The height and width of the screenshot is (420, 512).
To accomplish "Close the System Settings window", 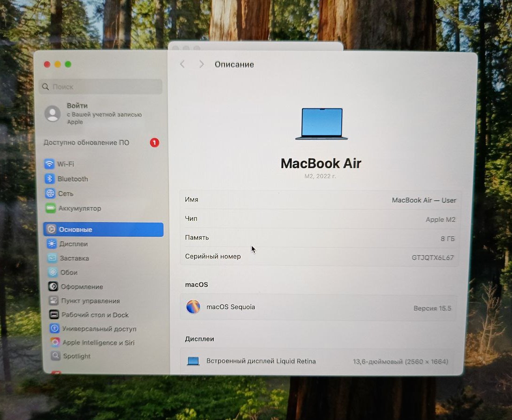I will (x=47, y=64).
